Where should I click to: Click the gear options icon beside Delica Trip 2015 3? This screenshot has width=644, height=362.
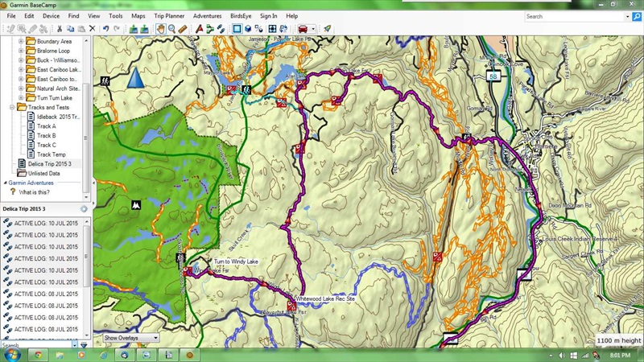pos(84,209)
